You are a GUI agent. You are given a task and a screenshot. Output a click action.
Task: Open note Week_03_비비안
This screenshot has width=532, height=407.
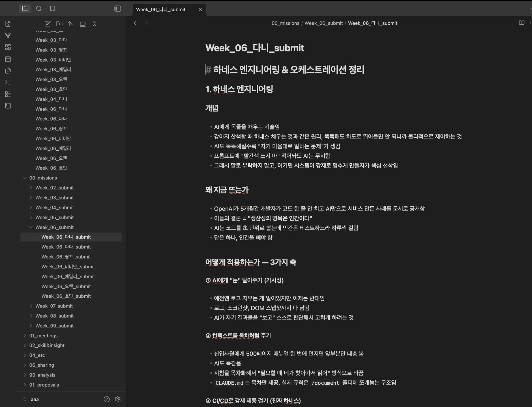(53, 60)
